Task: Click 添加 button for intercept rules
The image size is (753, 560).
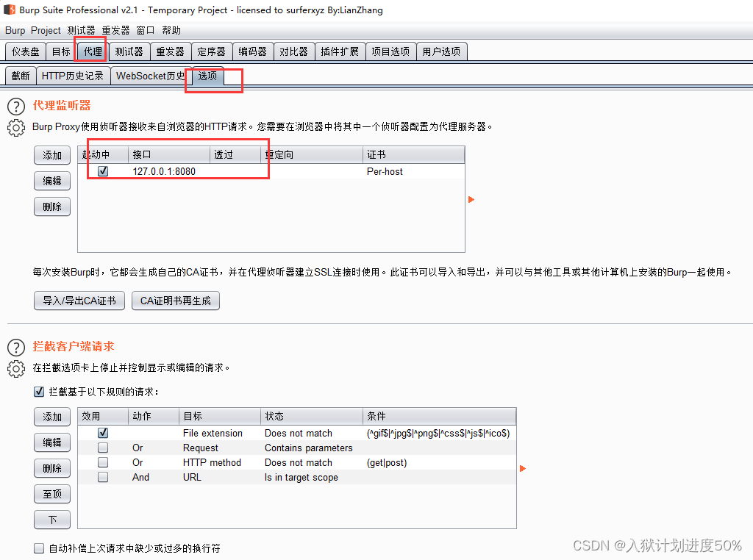Action: (52, 417)
